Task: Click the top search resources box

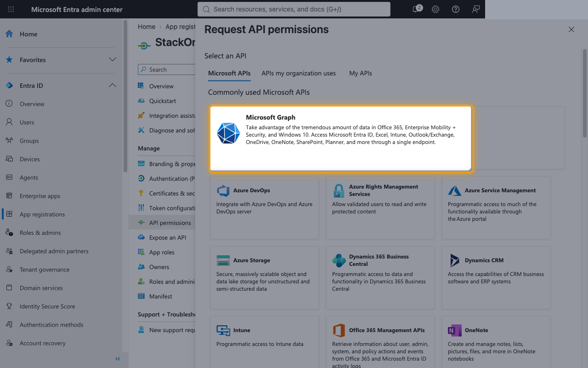Action: click(294, 9)
